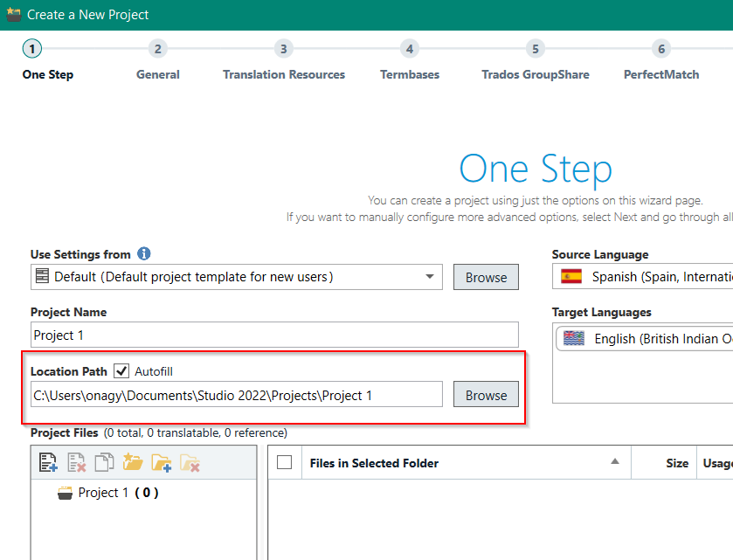The image size is (733, 560).
Task: Select English (British Indian Ocean) target language entry
Action: click(x=645, y=338)
